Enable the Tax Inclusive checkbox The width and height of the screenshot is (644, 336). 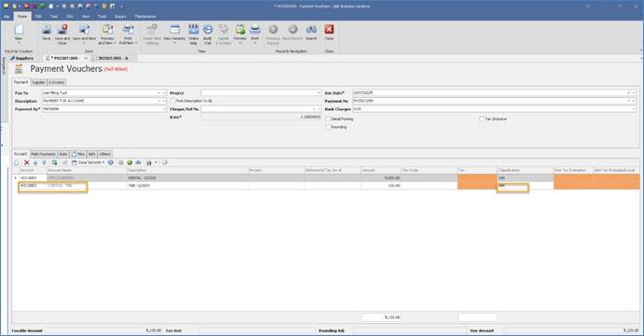pos(482,119)
